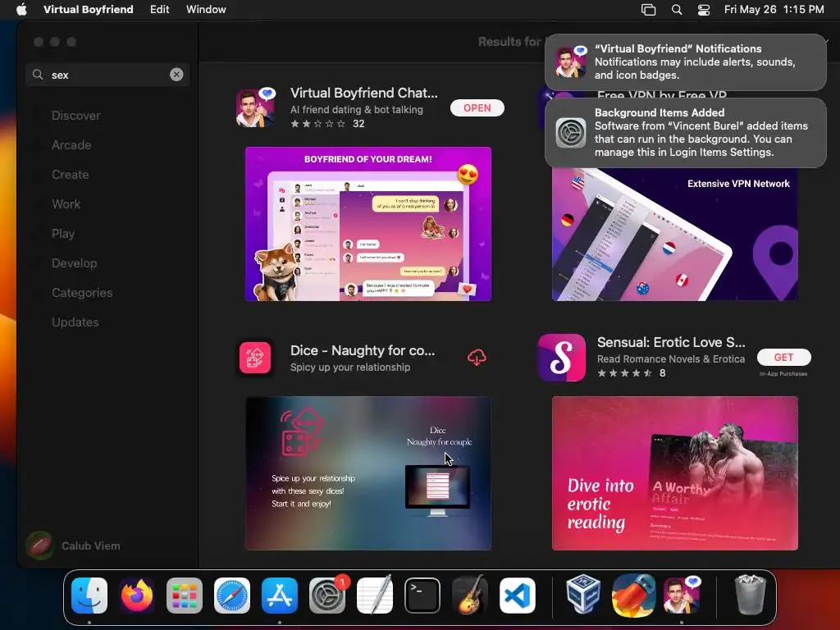Screen dimensions: 840x630
Task: View Extensive VPN Network screenshot
Action: coord(674,235)
